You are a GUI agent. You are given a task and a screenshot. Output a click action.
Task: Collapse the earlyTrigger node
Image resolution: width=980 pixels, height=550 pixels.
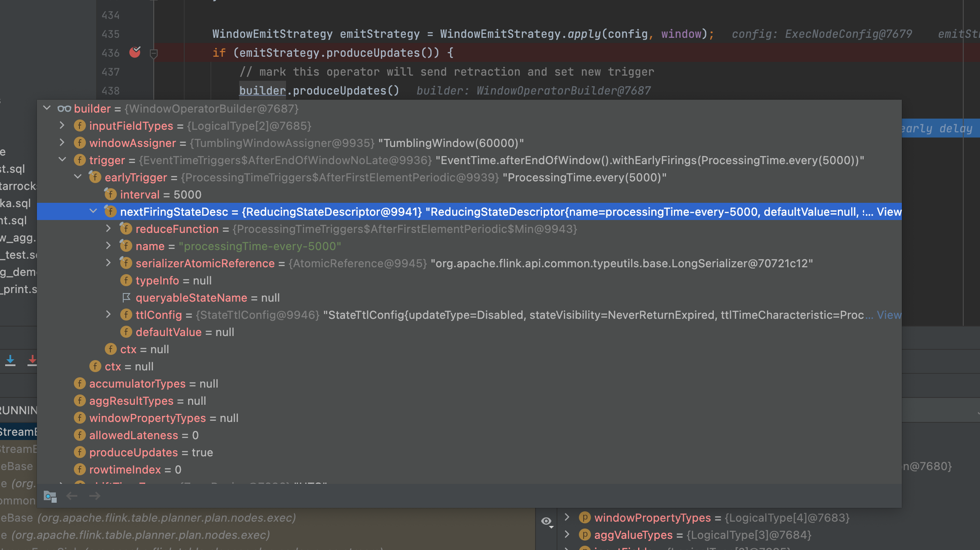point(78,176)
